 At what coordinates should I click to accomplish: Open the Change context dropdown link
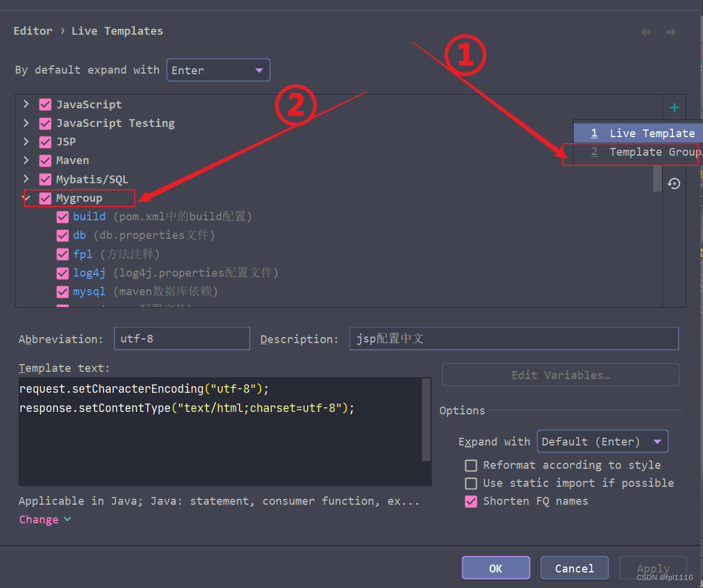tap(45, 519)
